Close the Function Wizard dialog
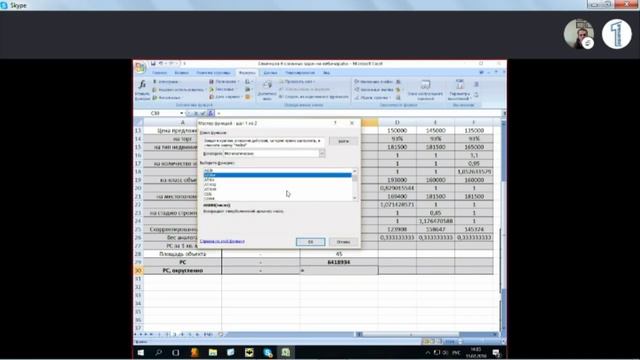Viewport: 640px width, 360px height. point(352,123)
